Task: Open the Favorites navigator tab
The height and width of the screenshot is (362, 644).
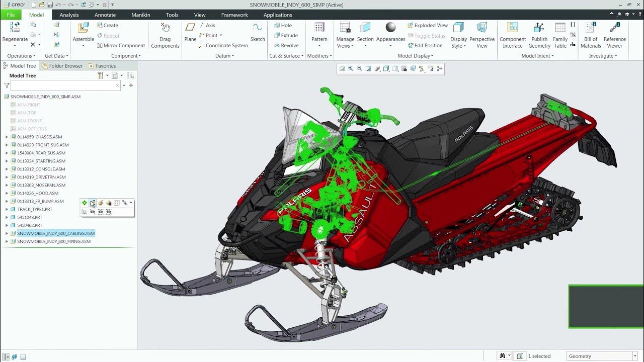Action: pyautogui.click(x=102, y=66)
